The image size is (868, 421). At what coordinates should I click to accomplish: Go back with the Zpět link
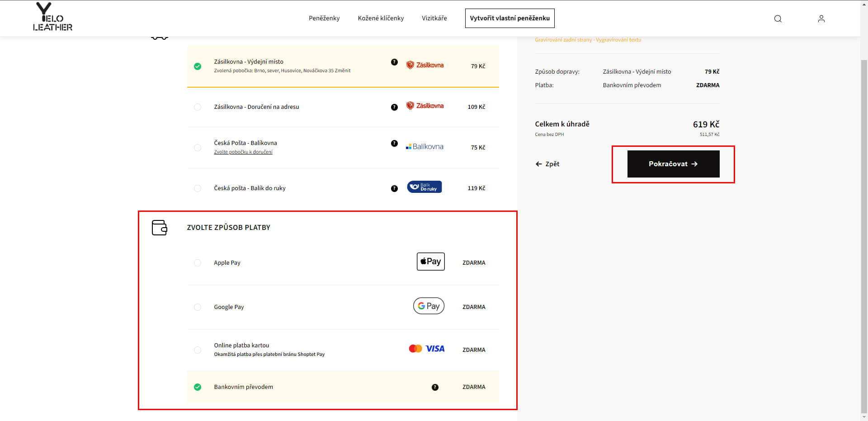(547, 164)
